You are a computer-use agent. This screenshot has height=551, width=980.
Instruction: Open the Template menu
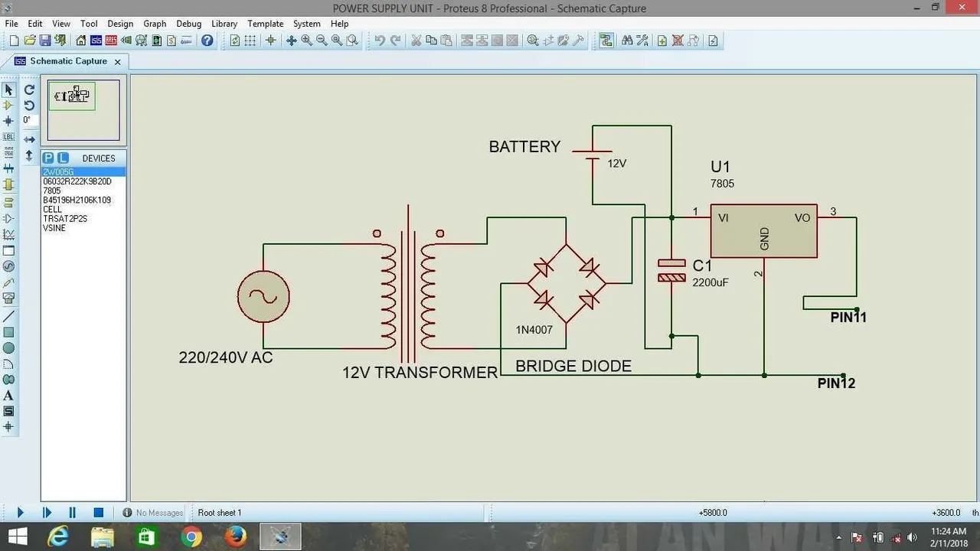pyautogui.click(x=266, y=24)
